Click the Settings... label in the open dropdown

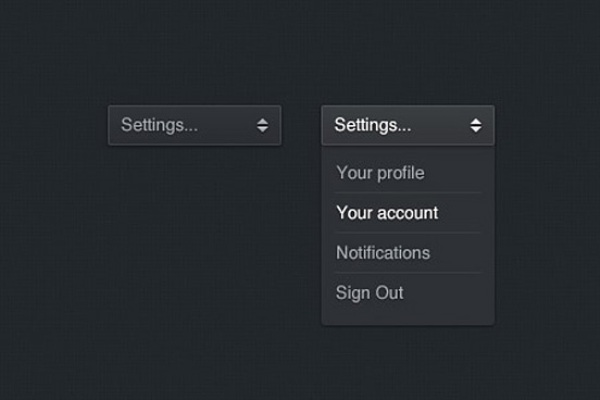coord(372,126)
